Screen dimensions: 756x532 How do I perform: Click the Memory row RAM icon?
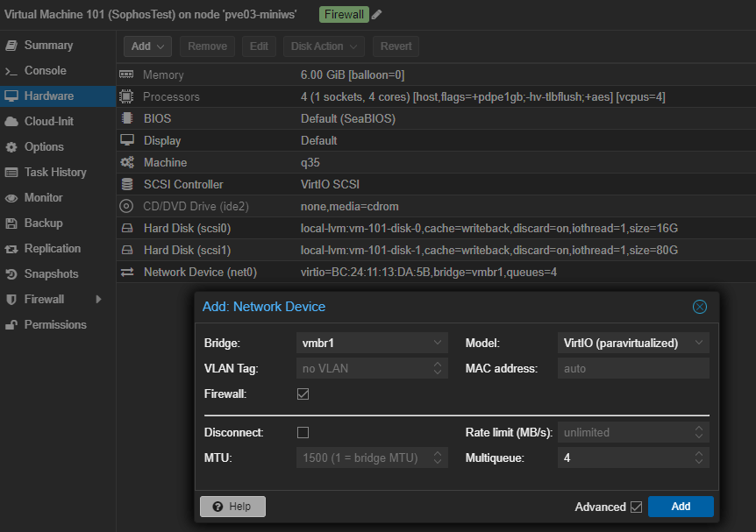tap(126, 74)
